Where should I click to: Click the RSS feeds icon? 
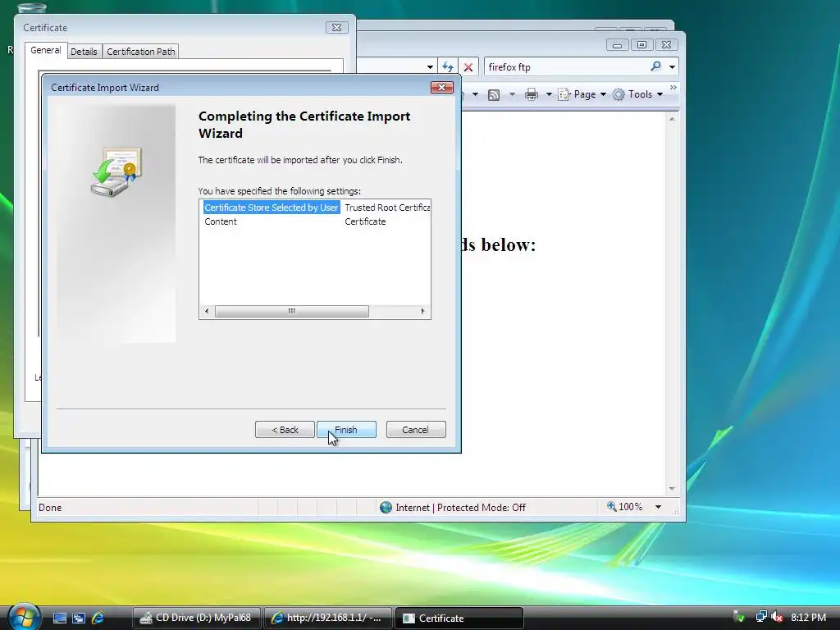[x=494, y=95]
